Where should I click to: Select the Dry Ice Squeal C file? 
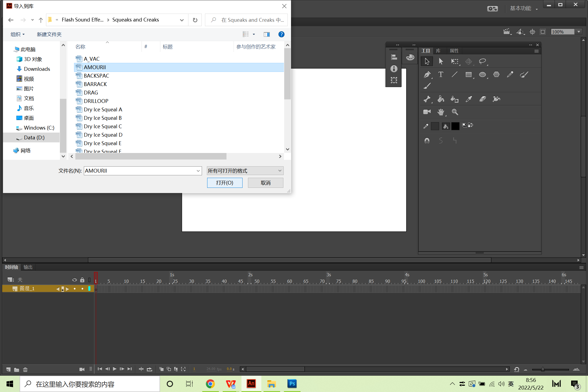pyautogui.click(x=103, y=126)
